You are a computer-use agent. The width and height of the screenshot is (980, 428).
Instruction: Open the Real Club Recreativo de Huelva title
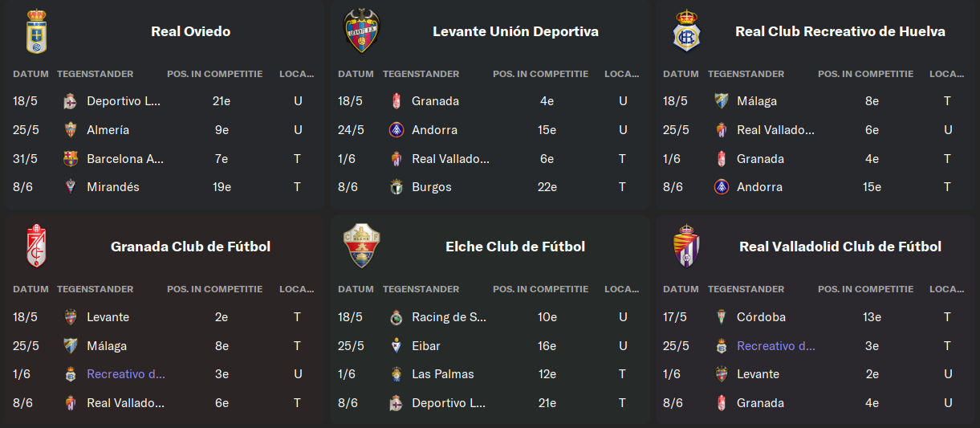[x=840, y=31]
